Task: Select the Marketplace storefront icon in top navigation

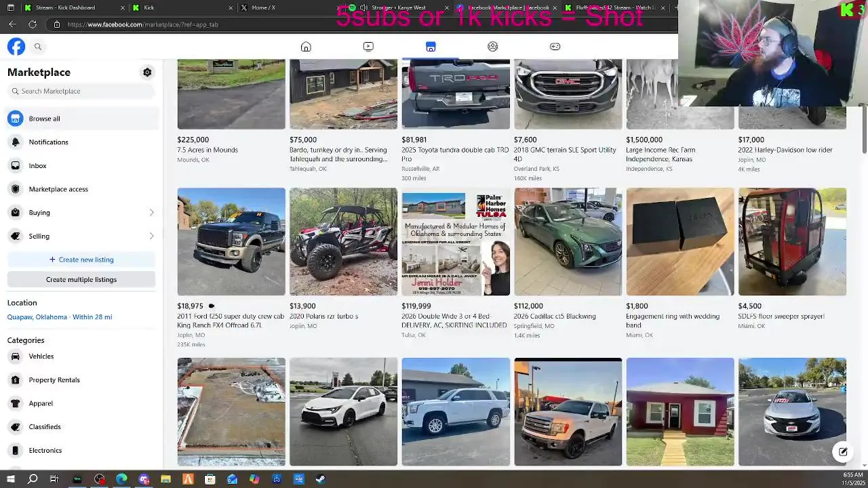Action: [x=431, y=47]
